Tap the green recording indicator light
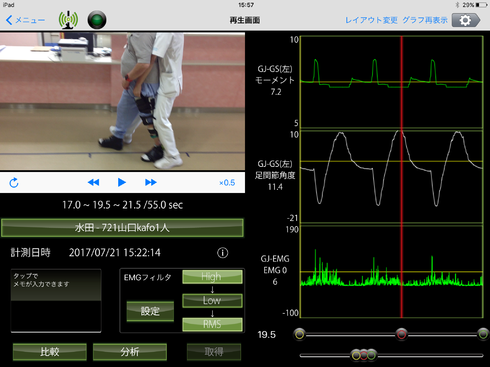The height and width of the screenshot is (367, 490). (x=97, y=20)
